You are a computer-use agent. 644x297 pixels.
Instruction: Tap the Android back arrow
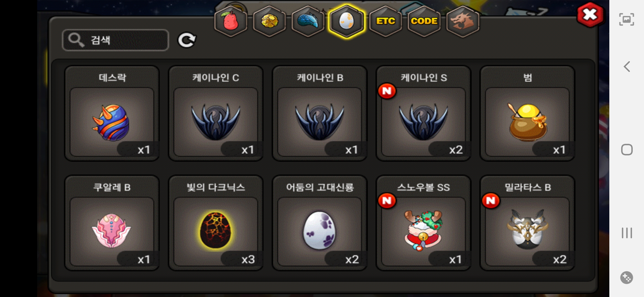(627, 67)
